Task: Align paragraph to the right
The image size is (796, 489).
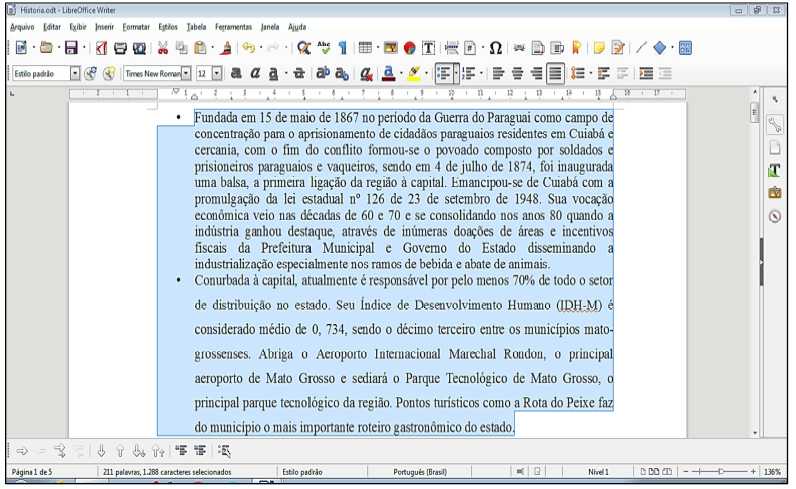Action: click(x=536, y=74)
